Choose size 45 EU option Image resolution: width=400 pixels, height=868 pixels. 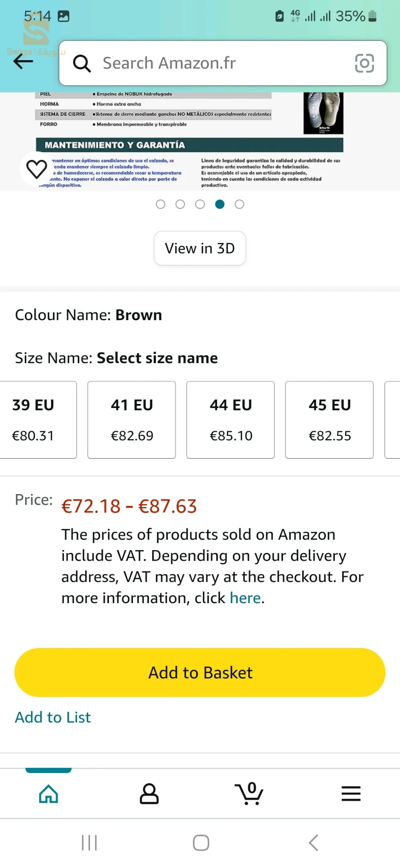330,420
